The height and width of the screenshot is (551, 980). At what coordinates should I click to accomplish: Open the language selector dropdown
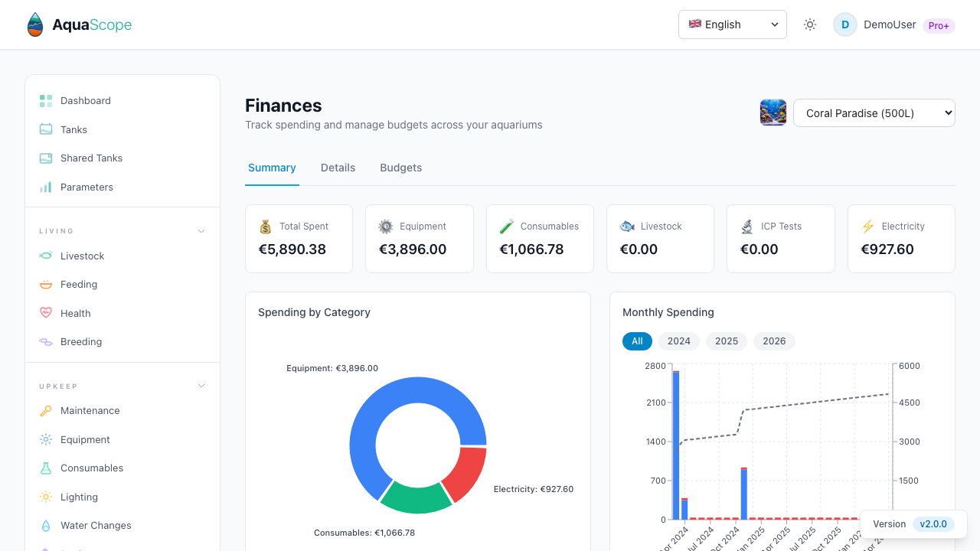tap(732, 24)
